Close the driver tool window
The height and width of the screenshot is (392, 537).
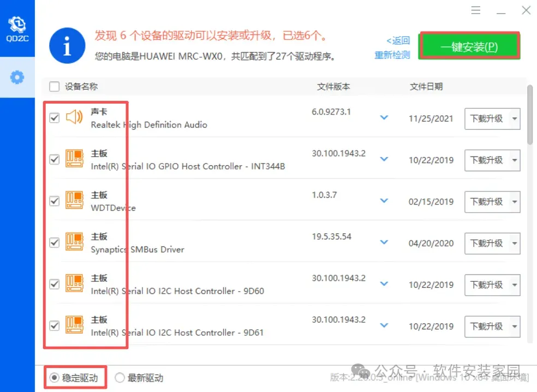(x=526, y=10)
